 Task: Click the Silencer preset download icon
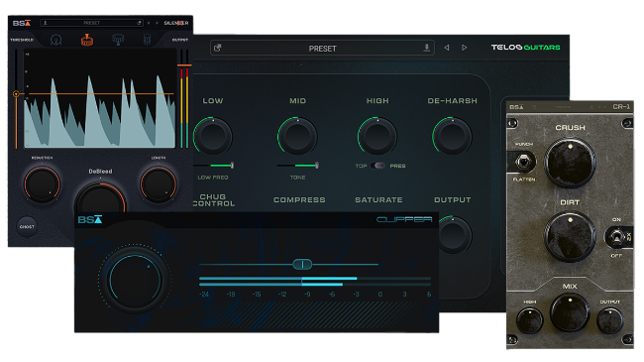[x=46, y=23]
